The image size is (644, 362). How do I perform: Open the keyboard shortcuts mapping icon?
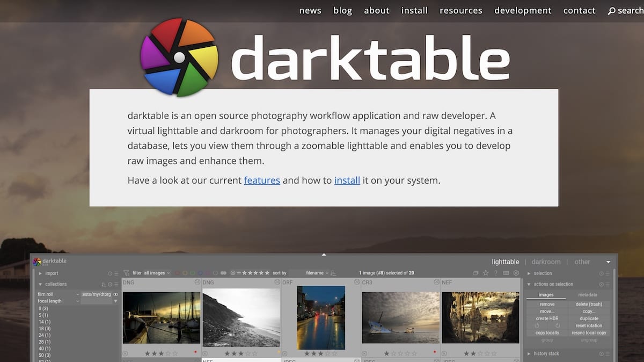[x=506, y=273]
